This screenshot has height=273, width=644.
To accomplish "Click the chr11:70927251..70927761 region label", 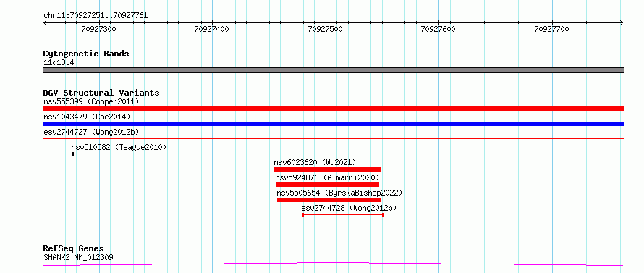I will point(96,16).
